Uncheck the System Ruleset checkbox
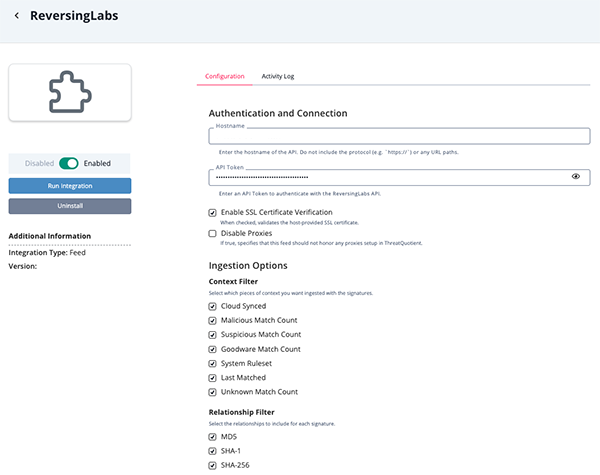The width and height of the screenshot is (600, 475). tap(212, 364)
